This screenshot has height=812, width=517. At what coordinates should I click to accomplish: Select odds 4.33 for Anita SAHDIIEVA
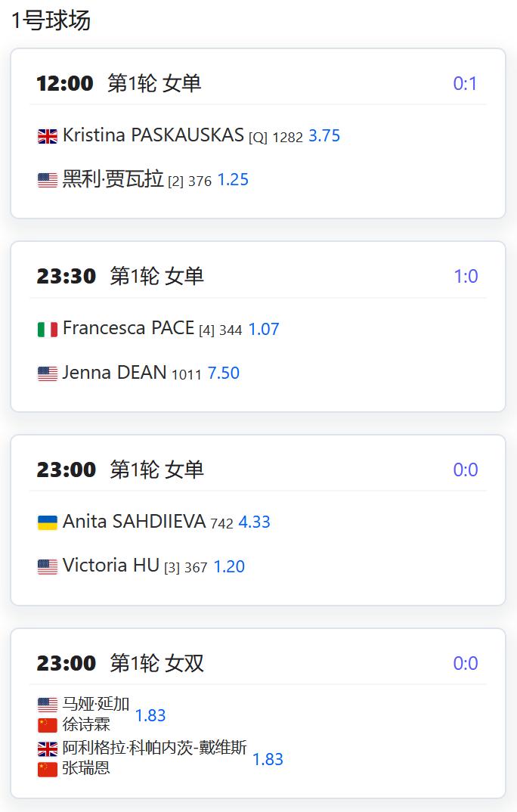254,522
